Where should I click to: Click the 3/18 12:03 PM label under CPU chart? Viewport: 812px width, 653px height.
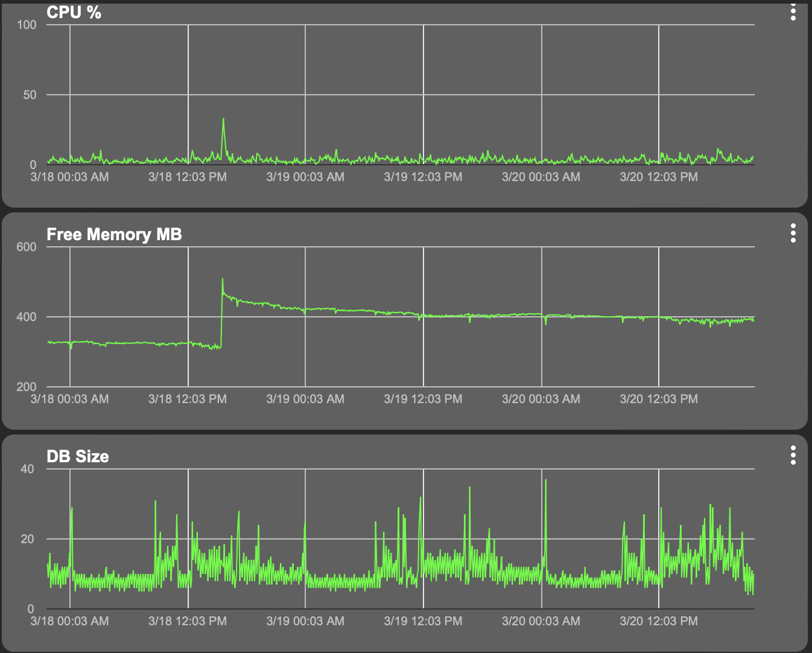coord(188,177)
